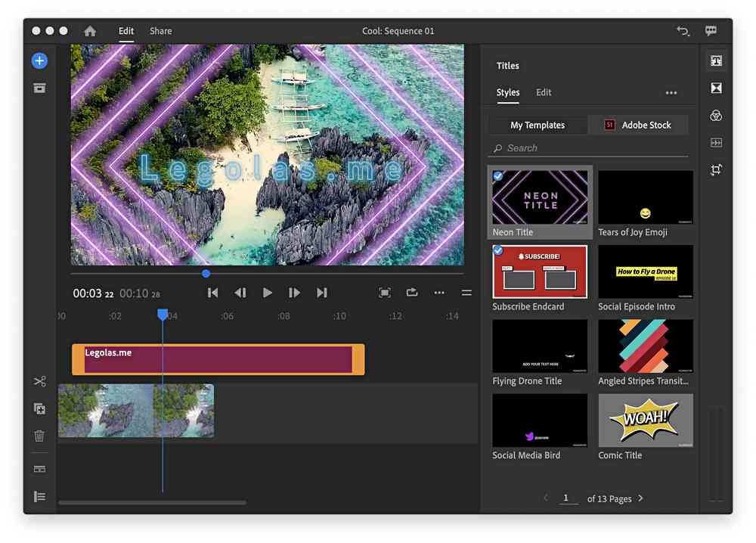This screenshot has width=756, height=543.
Task: Click the blue Add Media plus button
Action: (x=39, y=61)
